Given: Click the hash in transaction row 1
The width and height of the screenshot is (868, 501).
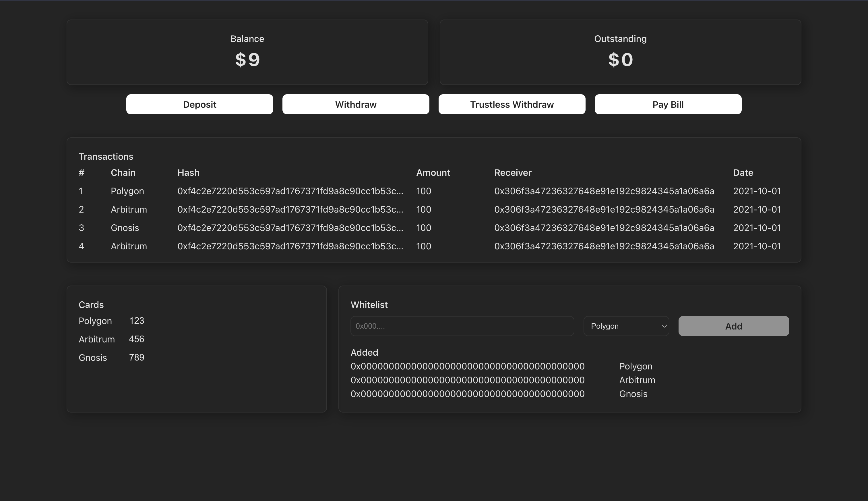Looking at the screenshot, I should [290, 191].
